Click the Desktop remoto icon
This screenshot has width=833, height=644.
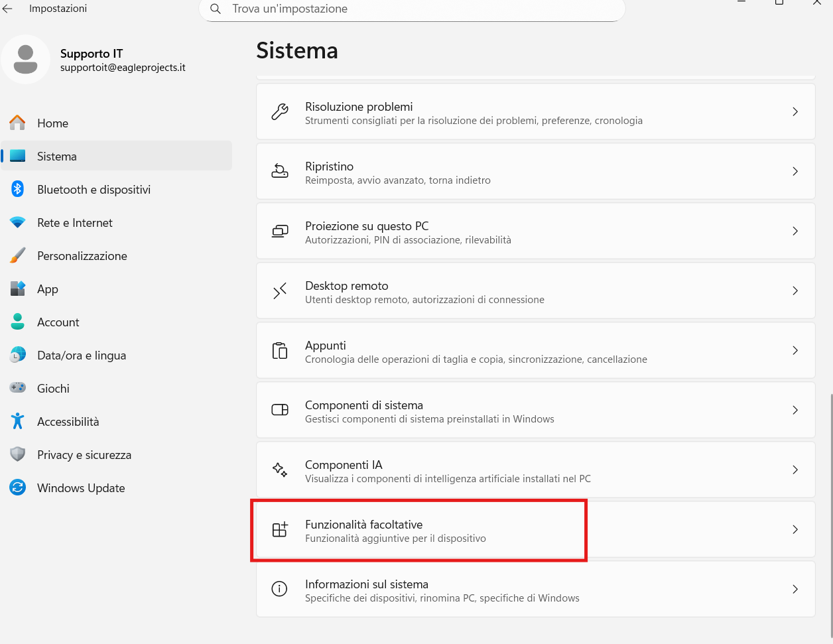pyautogui.click(x=280, y=291)
